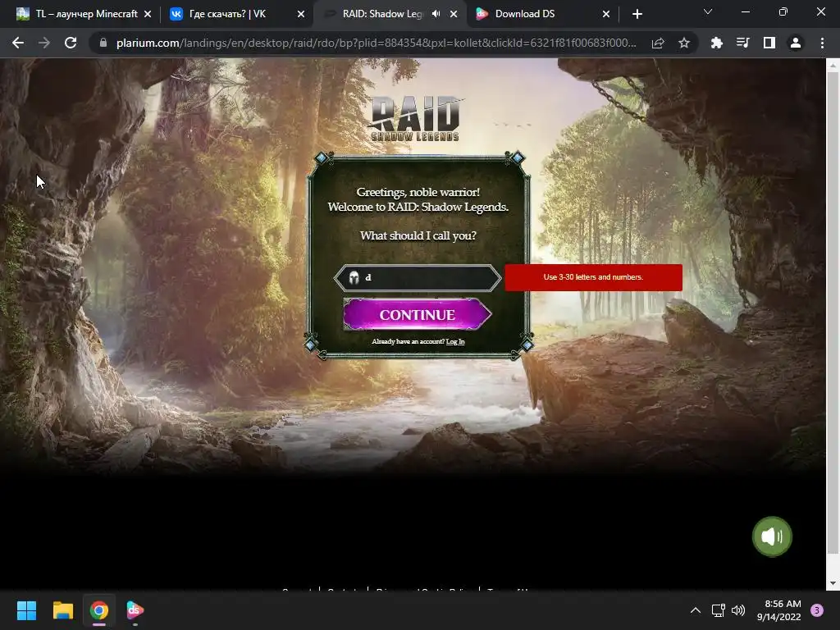Screen dimensions: 840x630
Task: Click the helmet icon in name field
Action: [x=354, y=277]
